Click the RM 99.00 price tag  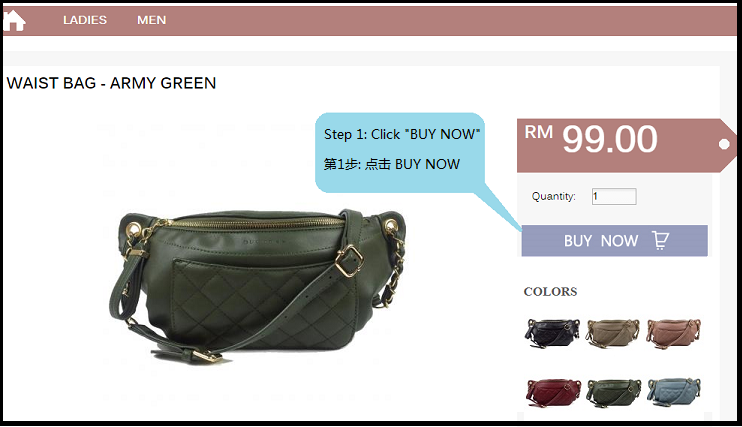(x=626, y=145)
